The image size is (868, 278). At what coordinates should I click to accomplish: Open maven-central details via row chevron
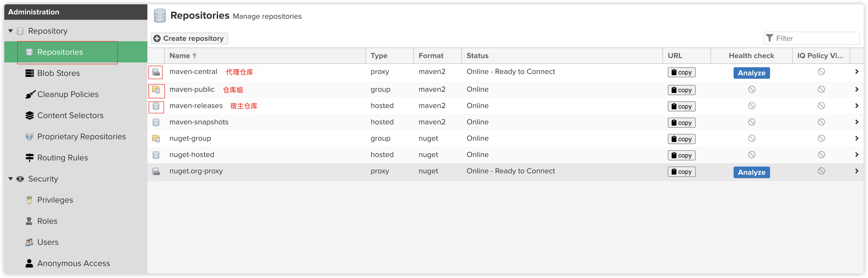(857, 72)
